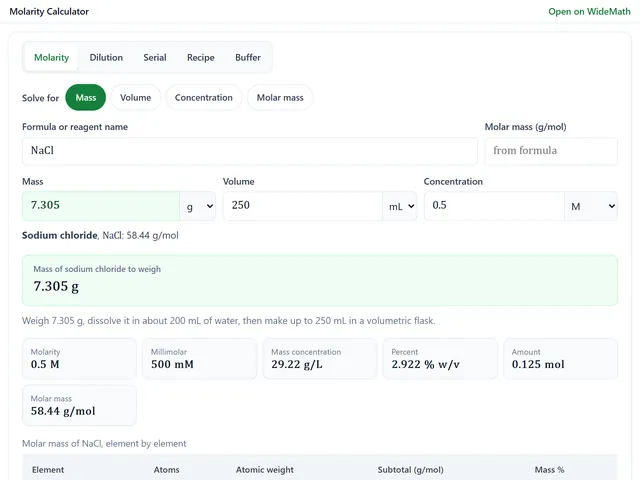Viewport: 640px width, 480px height.
Task: Expand the volume unit dropdown showing mL
Action: (x=400, y=206)
